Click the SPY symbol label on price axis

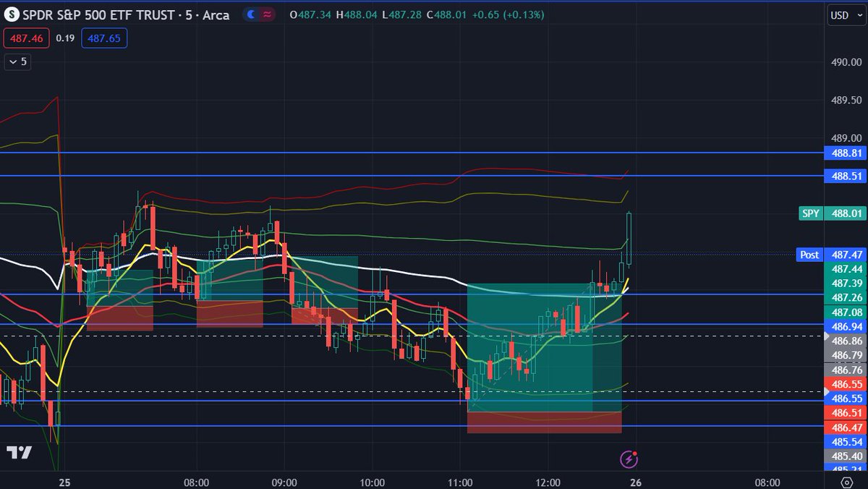tap(810, 213)
